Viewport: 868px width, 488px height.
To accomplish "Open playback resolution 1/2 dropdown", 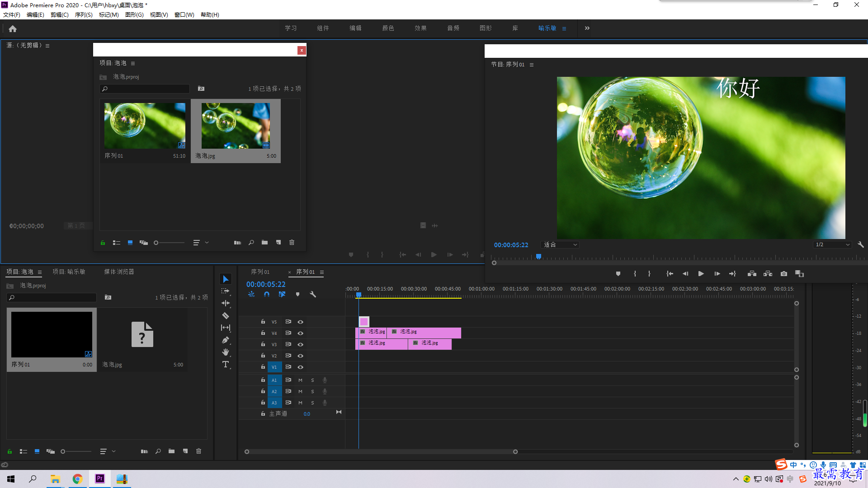I will point(832,244).
